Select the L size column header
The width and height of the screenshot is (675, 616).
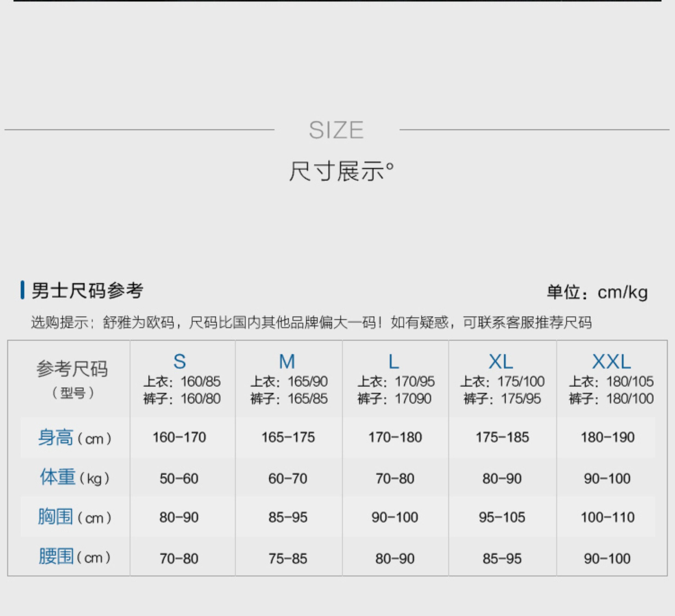(x=394, y=362)
